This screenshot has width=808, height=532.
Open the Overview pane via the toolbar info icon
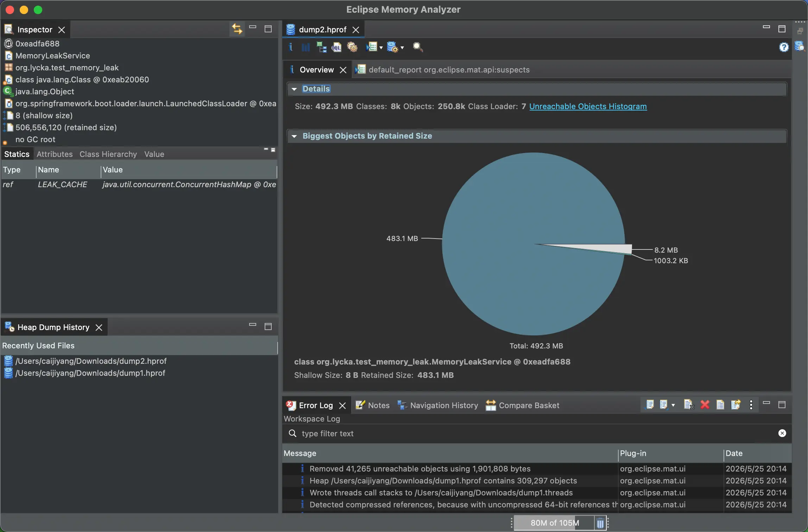click(291, 47)
